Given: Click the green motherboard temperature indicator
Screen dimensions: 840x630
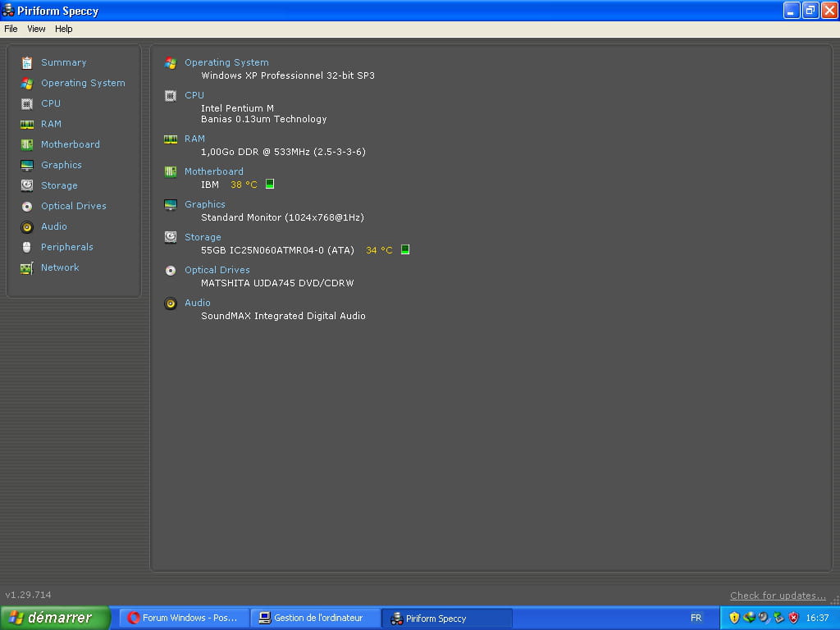Looking at the screenshot, I should 270,185.
